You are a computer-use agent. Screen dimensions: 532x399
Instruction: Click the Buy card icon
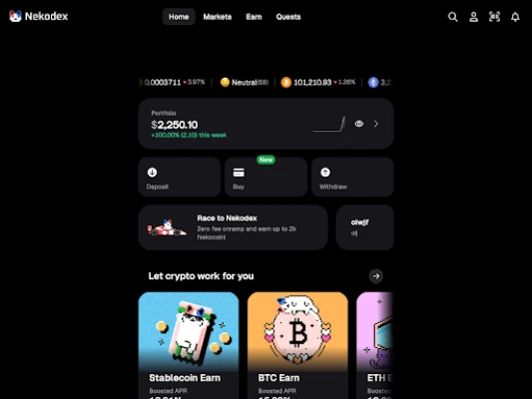point(239,173)
